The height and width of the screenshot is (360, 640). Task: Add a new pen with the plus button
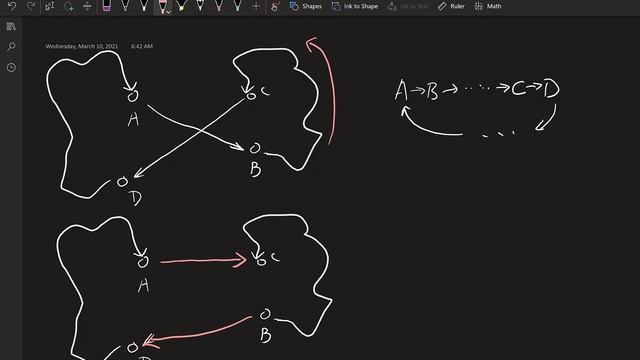point(256,6)
